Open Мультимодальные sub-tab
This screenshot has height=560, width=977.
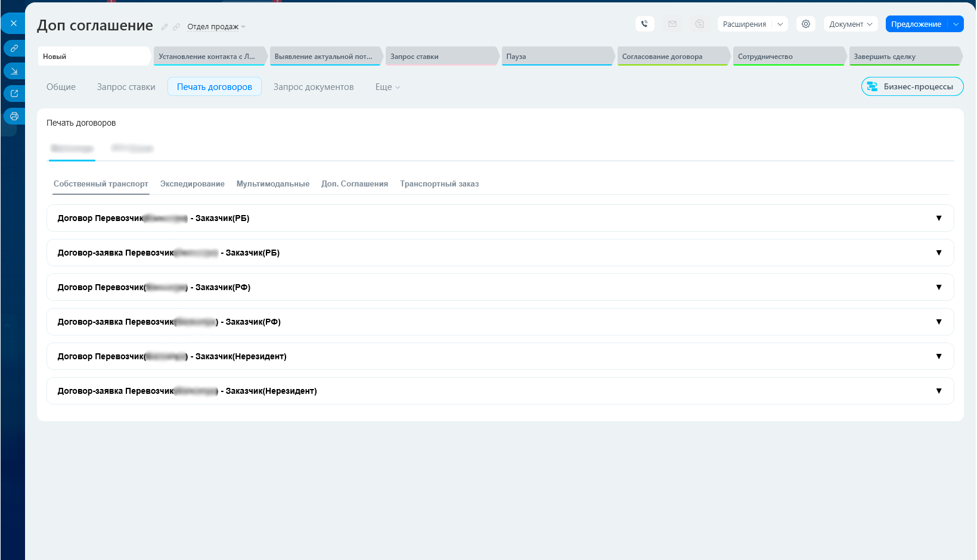[x=273, y=183]
